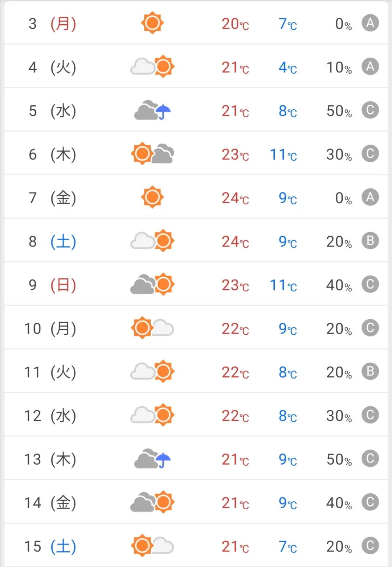Screen dimensions: 392x567
Task: Tap the dark cloud and sun icon for day 9
Action: coord(152,284)
